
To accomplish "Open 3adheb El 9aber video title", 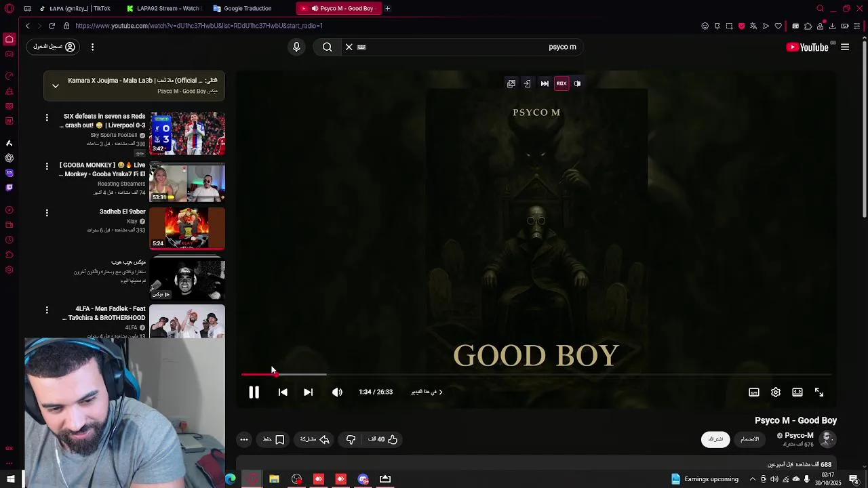I will tap(123, 212).
